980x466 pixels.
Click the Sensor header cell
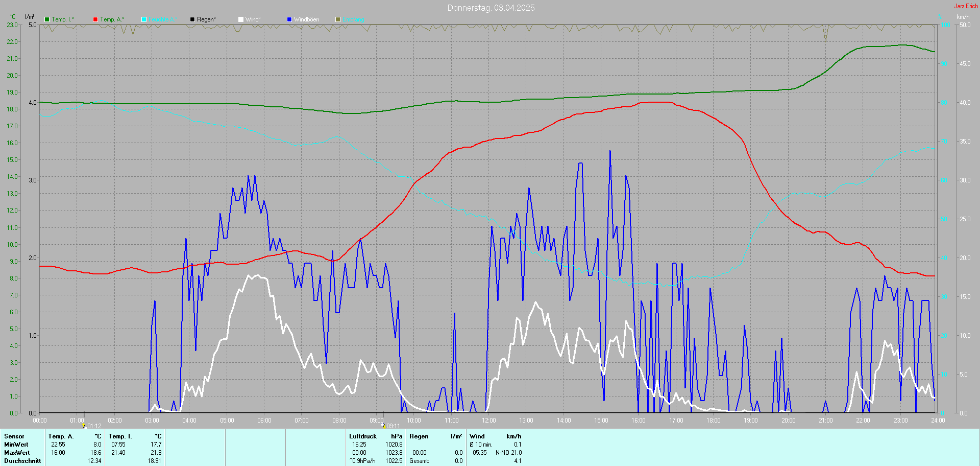click(14, 436)
